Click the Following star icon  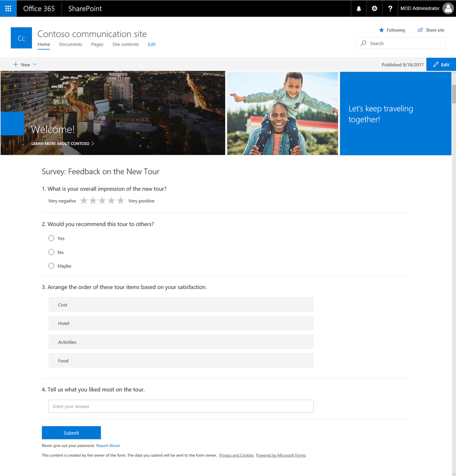point(382,30)
